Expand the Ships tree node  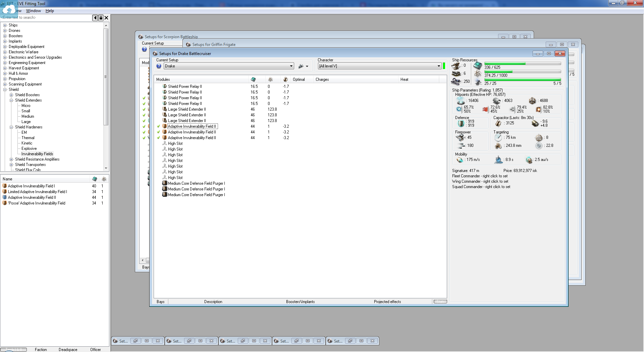click(5, 25)
